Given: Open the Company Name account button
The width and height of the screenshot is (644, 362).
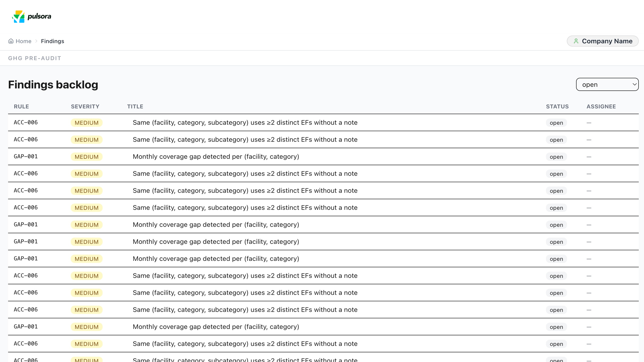Looking at the screenshot, I should [602, 41].
